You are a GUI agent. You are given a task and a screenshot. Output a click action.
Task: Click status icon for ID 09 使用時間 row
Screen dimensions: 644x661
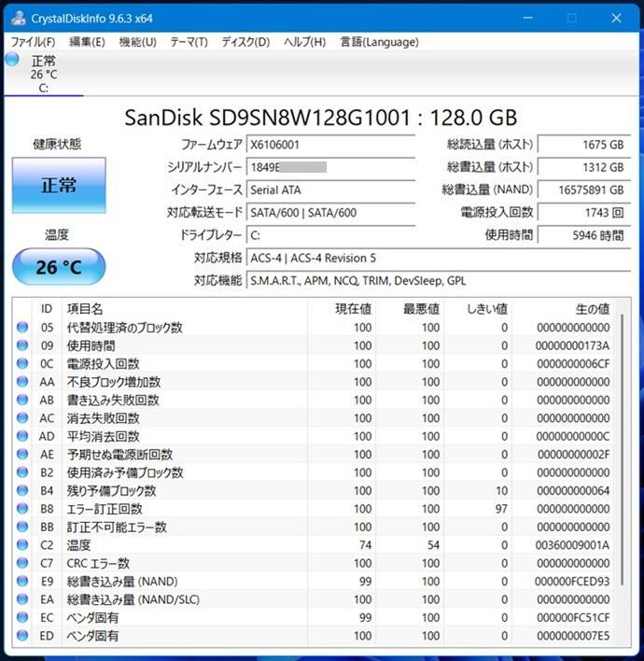pyautogui.click(x=22, y=345)
